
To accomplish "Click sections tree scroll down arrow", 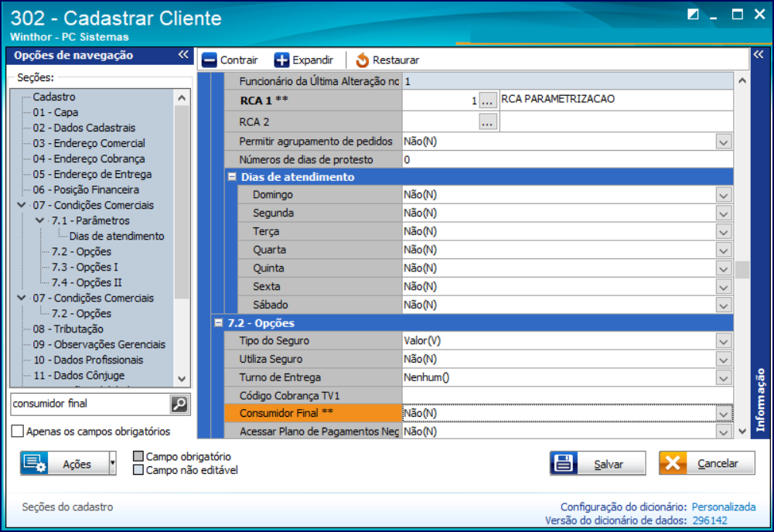I will (182, 379).
